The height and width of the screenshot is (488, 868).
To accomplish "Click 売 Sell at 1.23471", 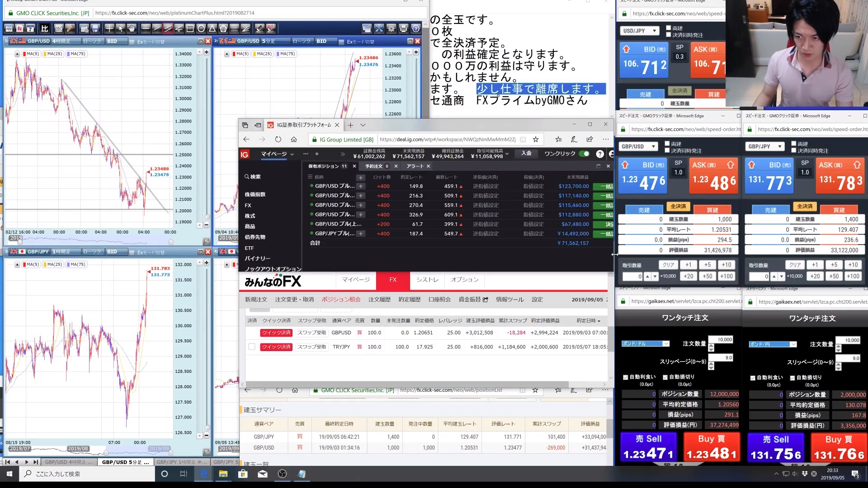I will click(x=648, y=447).
